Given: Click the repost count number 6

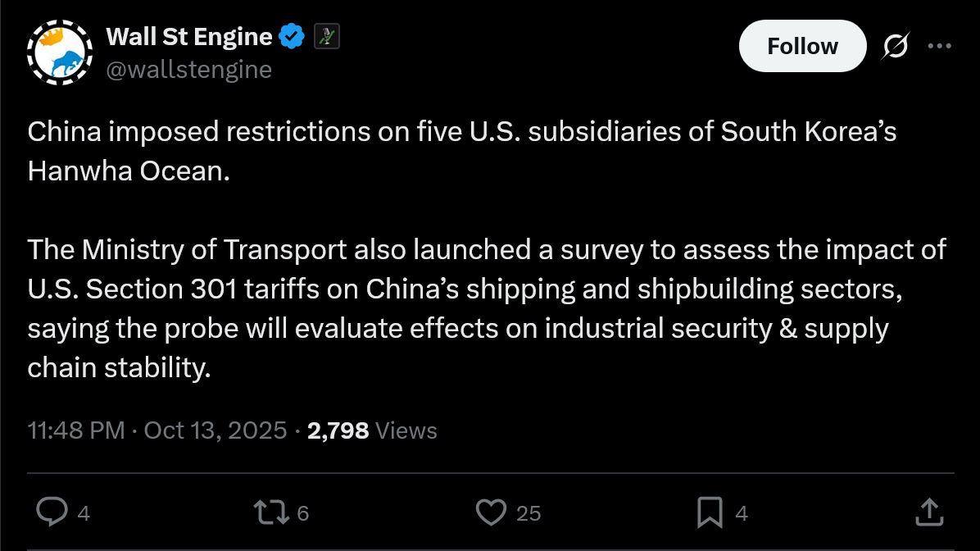Looking at the screenshot, I should 302,513.
